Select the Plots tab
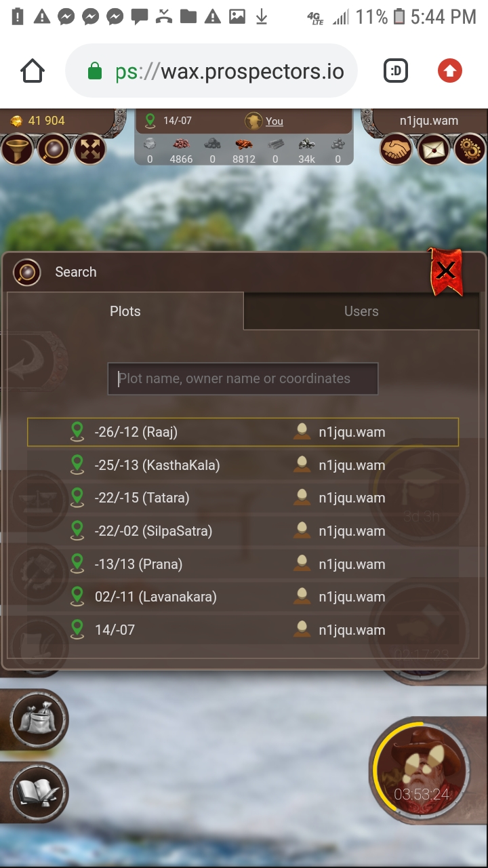 pyautogui.click(x=125, y=311)
